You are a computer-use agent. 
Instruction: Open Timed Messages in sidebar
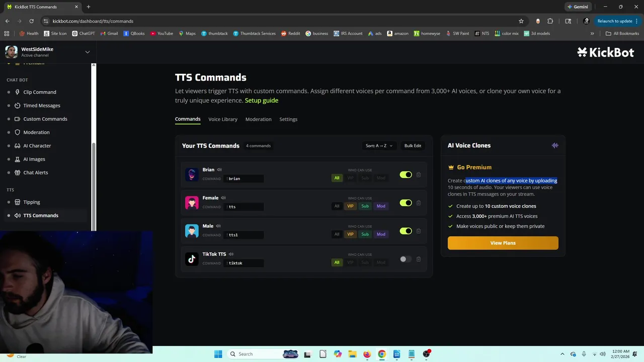click(42, 106)
